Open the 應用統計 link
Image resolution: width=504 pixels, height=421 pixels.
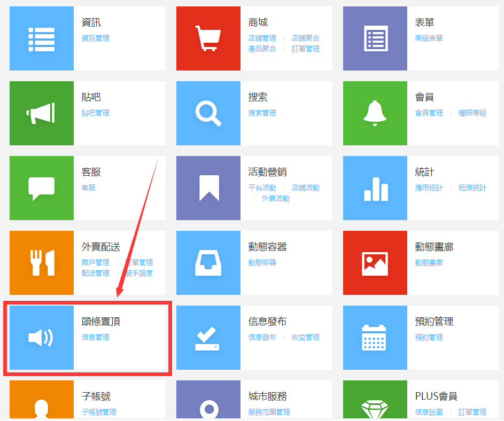[x=429, y=188]
